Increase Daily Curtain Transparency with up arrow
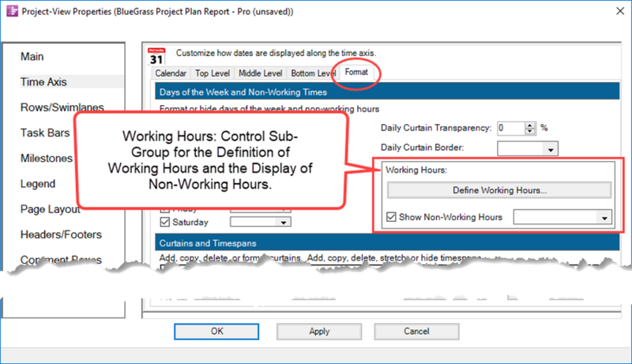632x364 pixels. (x=530, y=126)
